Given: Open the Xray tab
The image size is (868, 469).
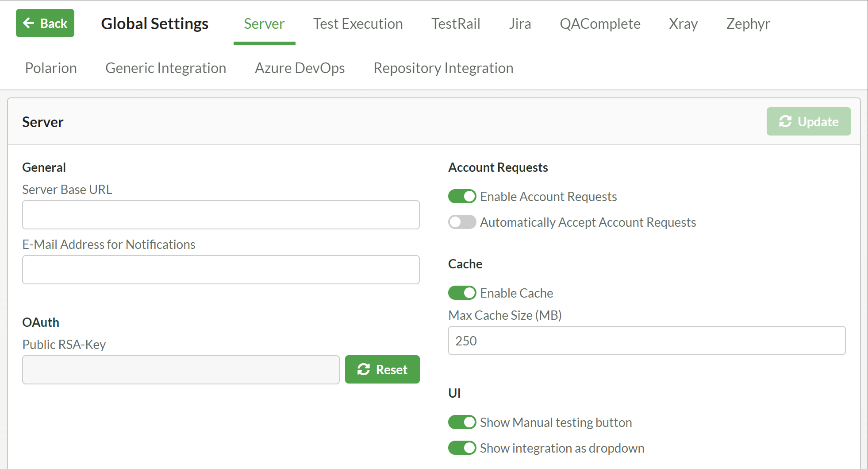Looking at the screenshot, I should tap(683, 24).
